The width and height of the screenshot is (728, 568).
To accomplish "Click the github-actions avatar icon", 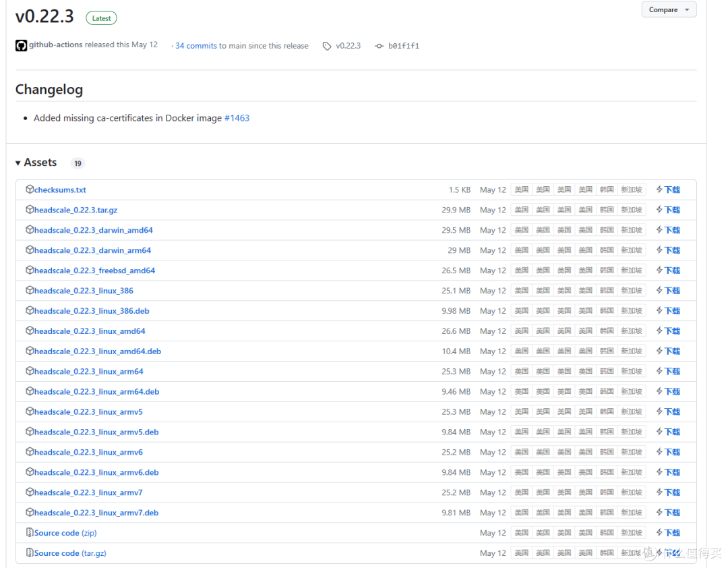I will 21,46.
